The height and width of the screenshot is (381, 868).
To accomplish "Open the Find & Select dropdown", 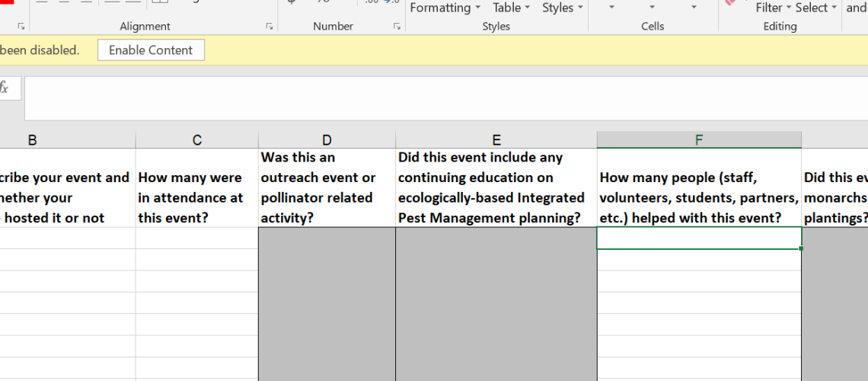I will pyautogui.click(x=815, y=8).
